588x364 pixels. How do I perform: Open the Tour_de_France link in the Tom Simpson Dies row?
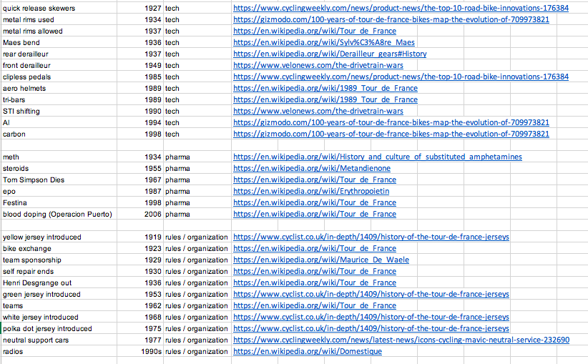315,179
